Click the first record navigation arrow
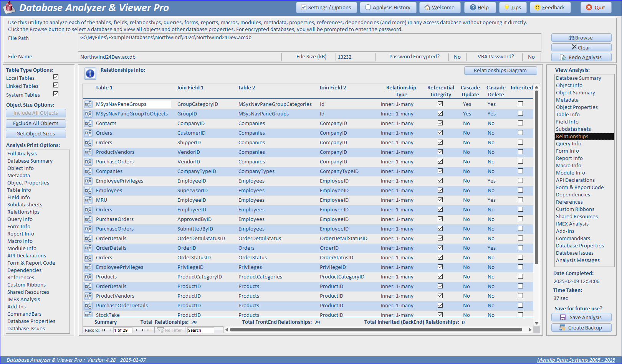Image resolution: width=622 pixels, height=364 pixels. [104, 330]
